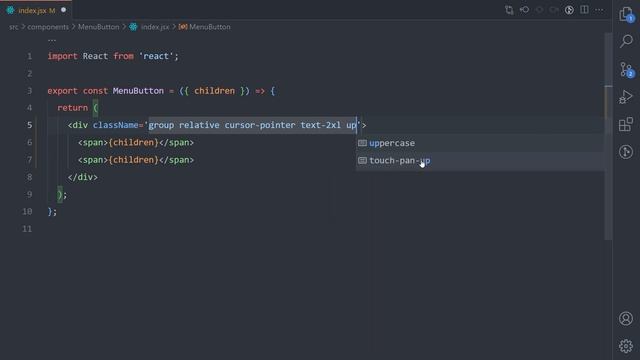Open the MenuButton symbol breadcrumb

(210, 27)
